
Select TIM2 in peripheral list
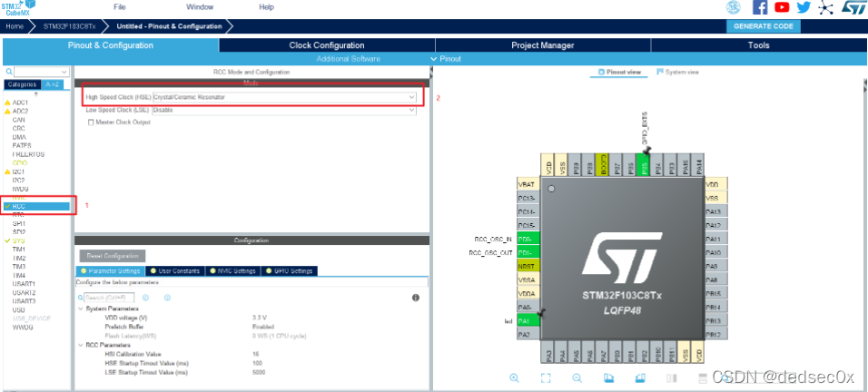(x=19, y=259)
